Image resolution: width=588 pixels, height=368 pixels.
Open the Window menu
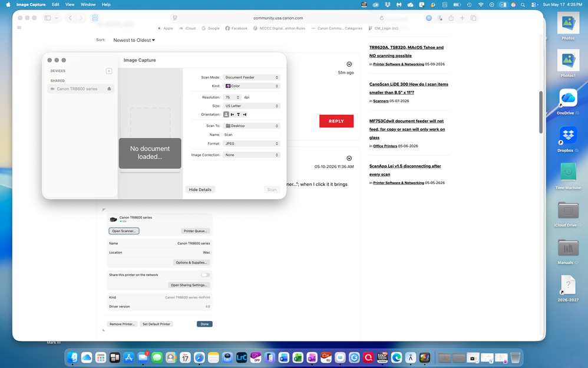point(88,5)
